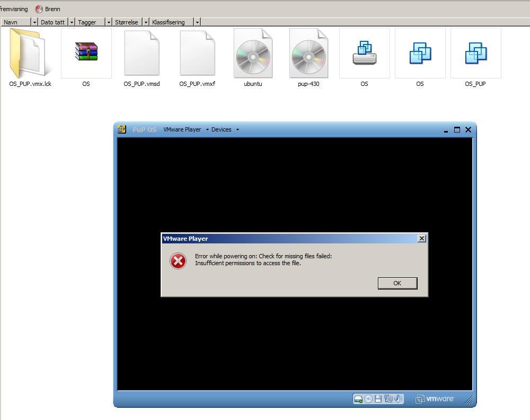The width and height of the screenshot is (530, 420).
Task: Select the ubuntu disc image file
Action: (x=253, y=57)
